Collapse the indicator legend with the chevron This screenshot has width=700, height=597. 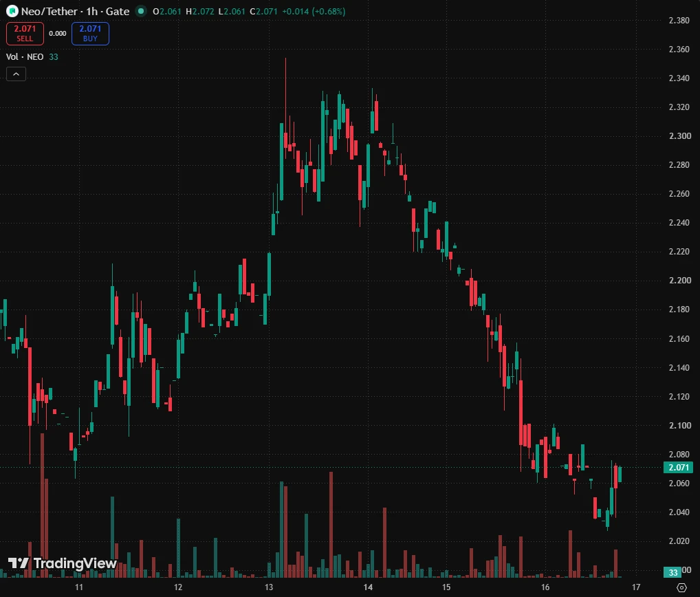pyautogui.click(x=16, y=74)
